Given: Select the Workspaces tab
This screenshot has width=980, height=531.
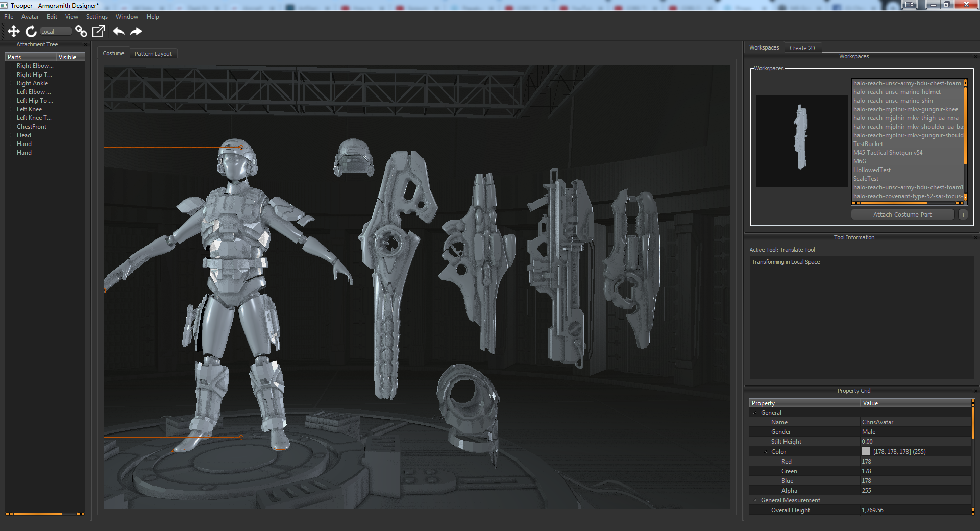Looking at the screenshot, I should coord(764,47).
